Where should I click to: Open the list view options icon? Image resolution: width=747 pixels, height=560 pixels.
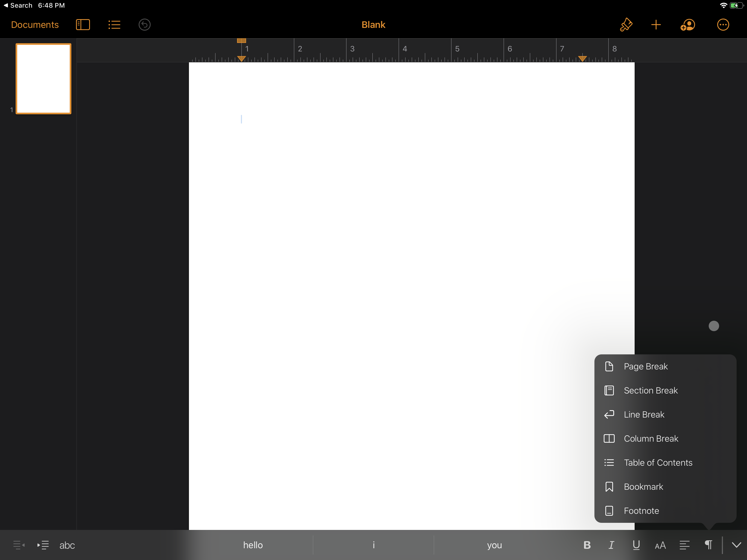pos(114,25)
